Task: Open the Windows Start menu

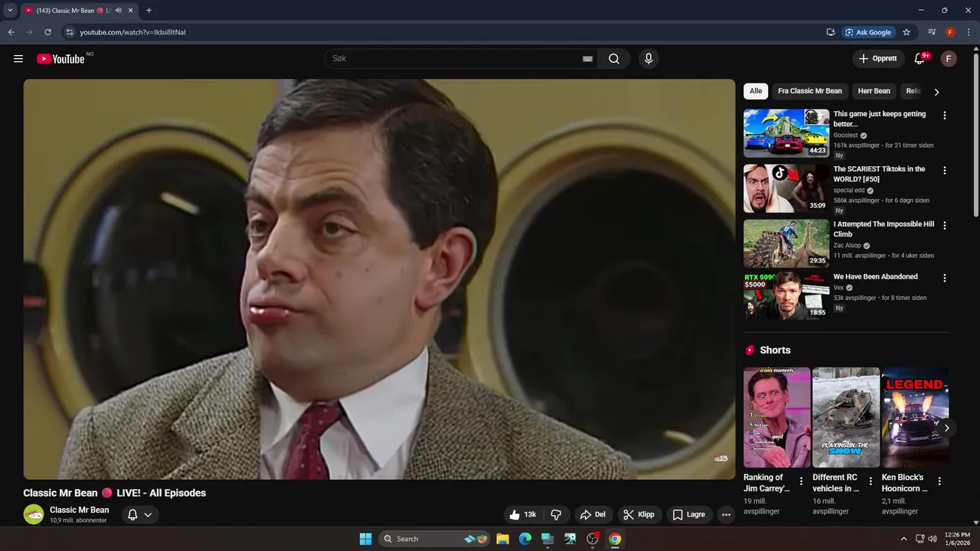Action: (x=365, y=539)
